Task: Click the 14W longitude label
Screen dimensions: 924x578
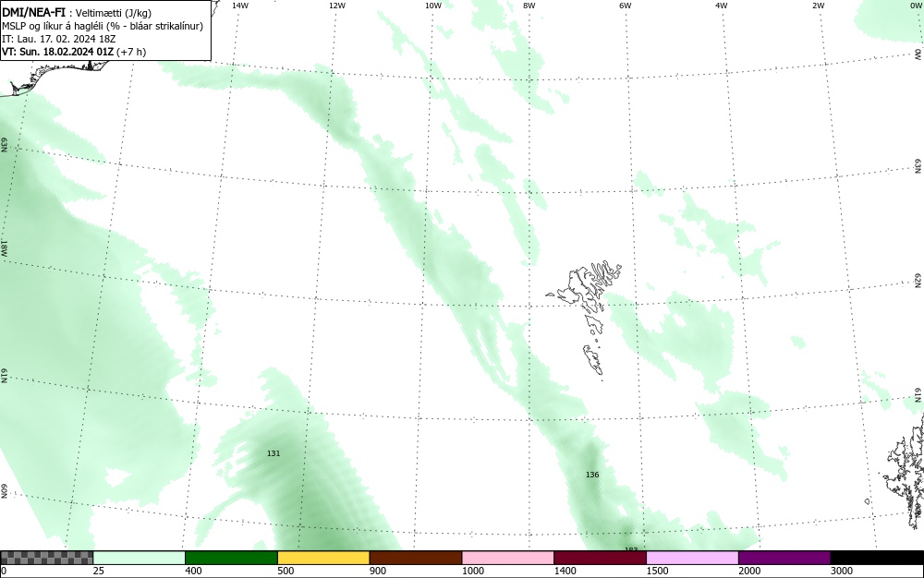Action: [x=240, y=6]
